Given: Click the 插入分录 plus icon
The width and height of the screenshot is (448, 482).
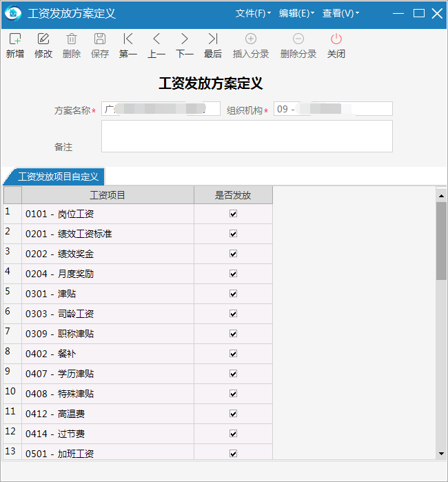Looking at the screenshot, I should [251, 39].
